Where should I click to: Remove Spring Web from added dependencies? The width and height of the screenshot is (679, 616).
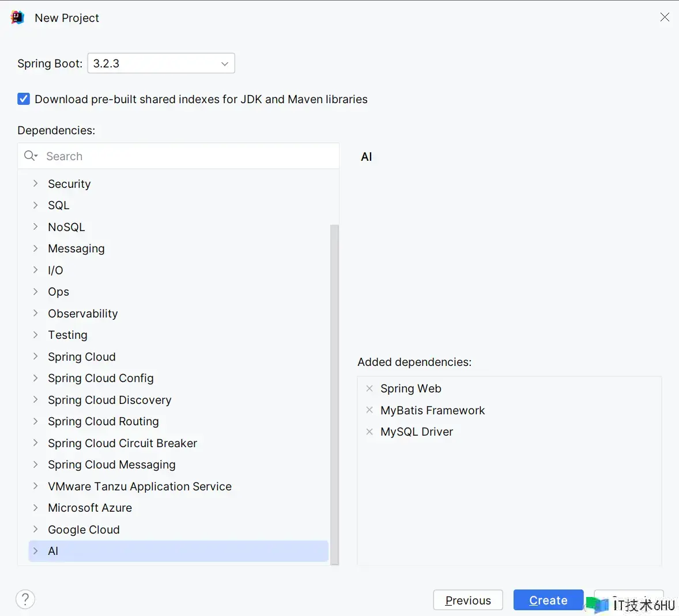pyautogui.click(x=369, y=388)
